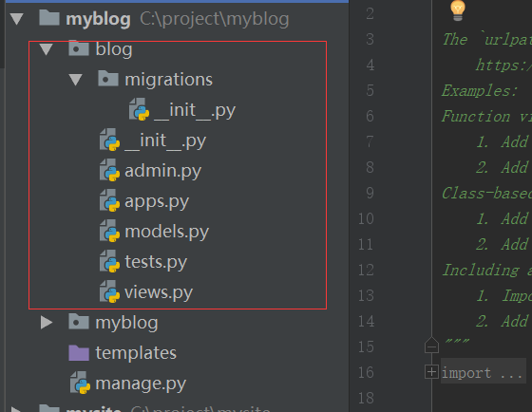This screenshot has height=412, width=532.
Task: Select __init__.py under migrations
Action: tap(195, 110)
